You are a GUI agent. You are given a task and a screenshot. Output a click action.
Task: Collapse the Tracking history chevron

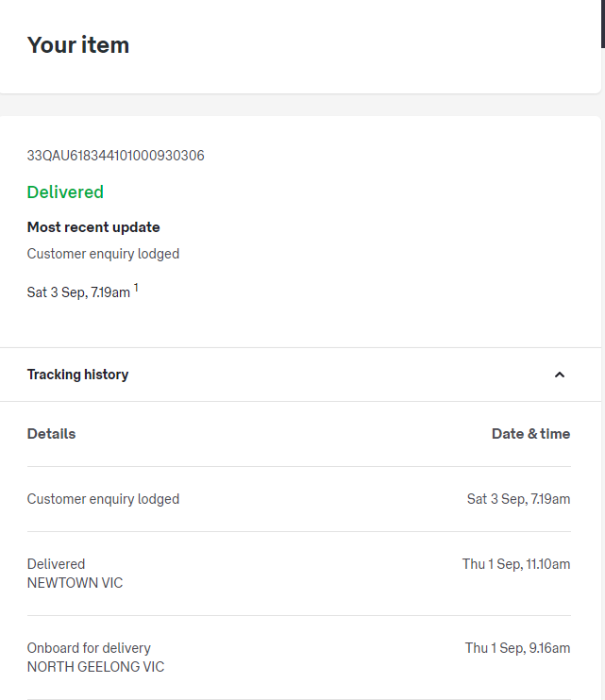pyautogui.click(x=559, y=375)
